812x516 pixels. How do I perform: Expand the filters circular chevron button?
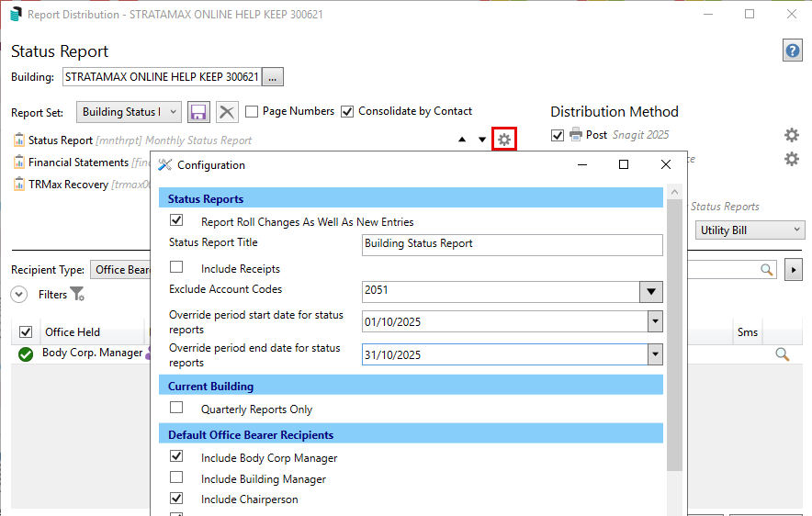[x=19, y=295]
